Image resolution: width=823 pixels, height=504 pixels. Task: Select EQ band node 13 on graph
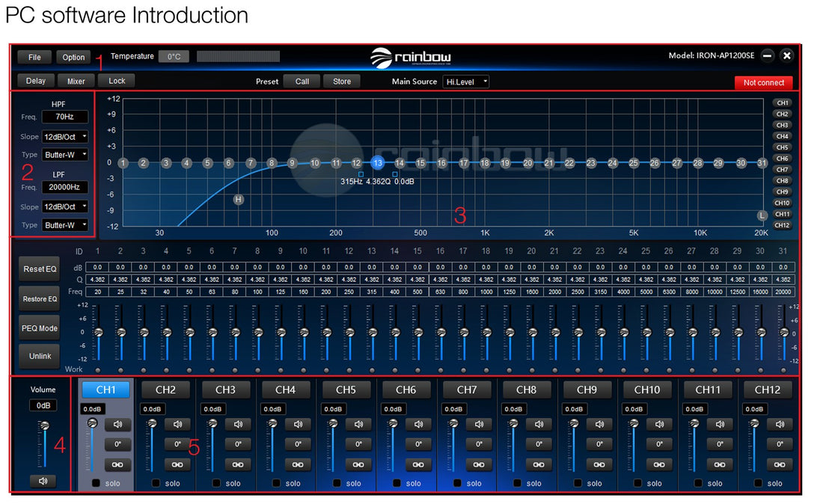coord(378,162)
